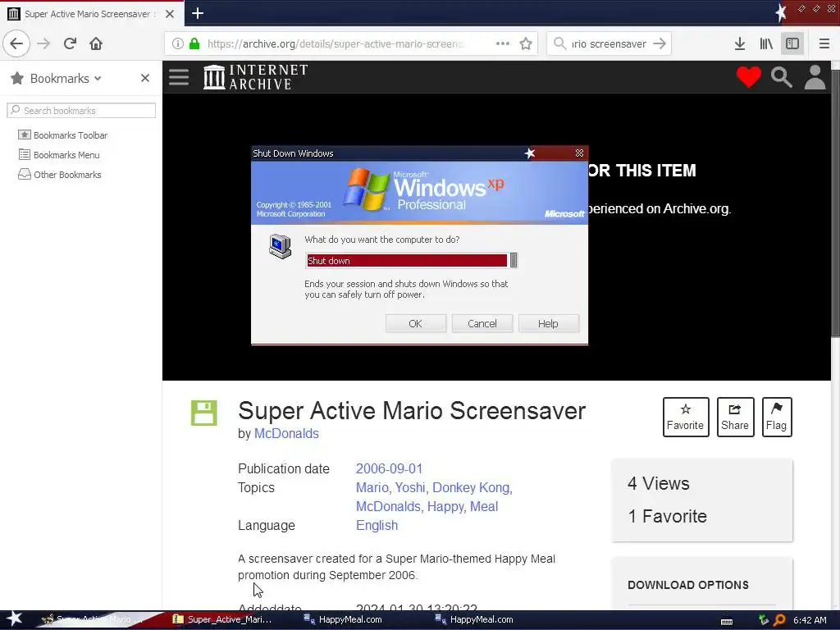
Task: Open the Internet Archive hamburger menu
Action: point(178,77)
